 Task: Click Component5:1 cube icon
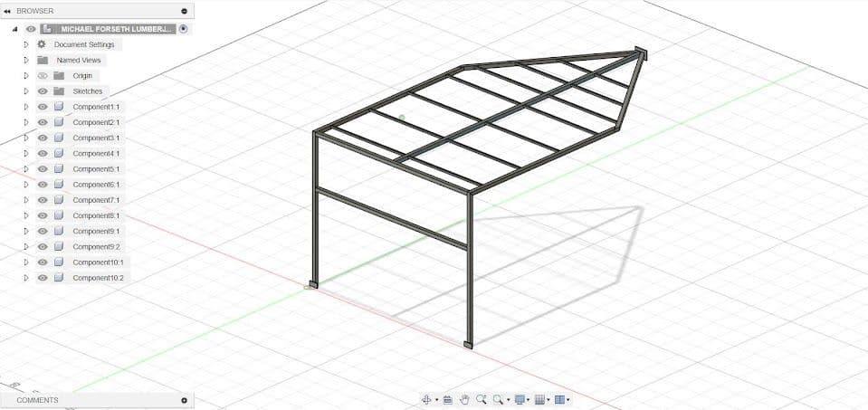click(59, 168)
